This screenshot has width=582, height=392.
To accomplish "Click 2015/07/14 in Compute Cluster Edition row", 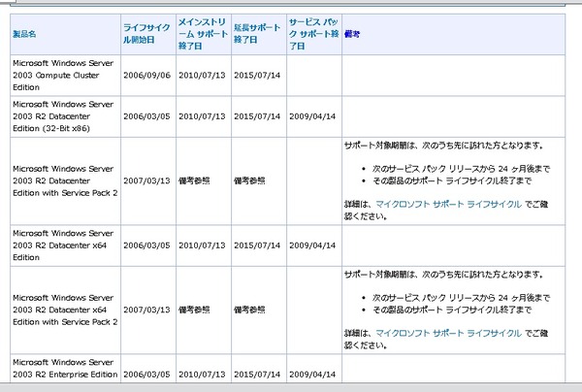I will 257,76.
